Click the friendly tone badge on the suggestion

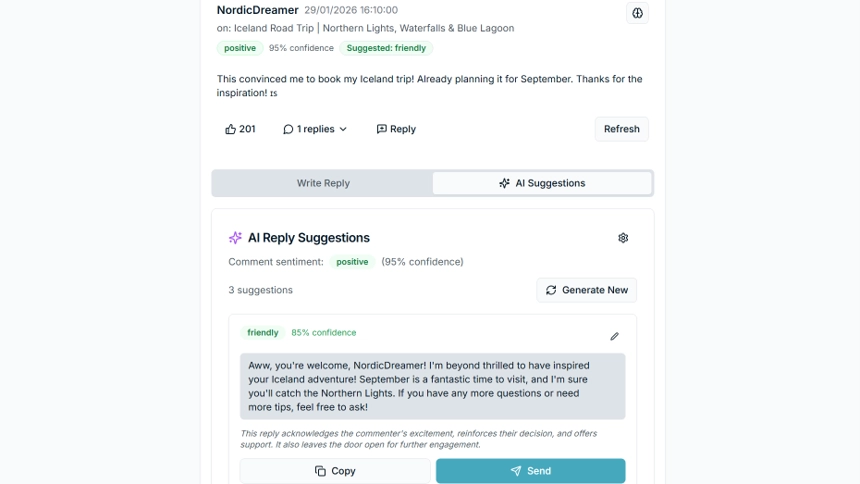[263, 333]
